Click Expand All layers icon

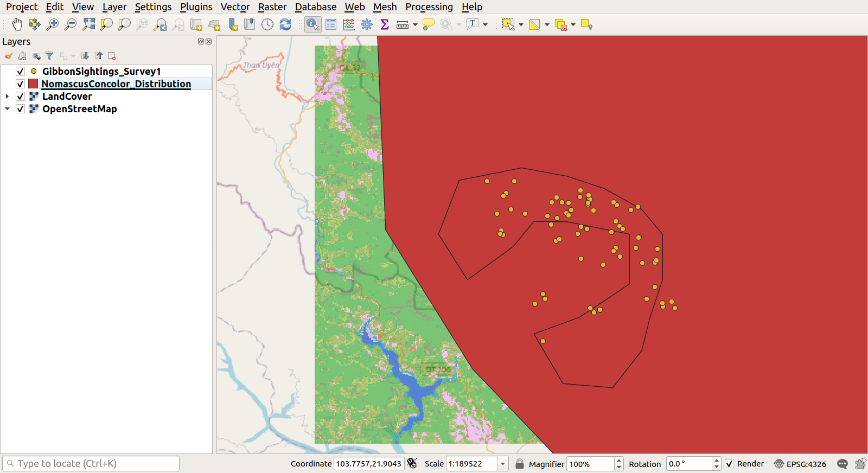[x=85, y=56]
